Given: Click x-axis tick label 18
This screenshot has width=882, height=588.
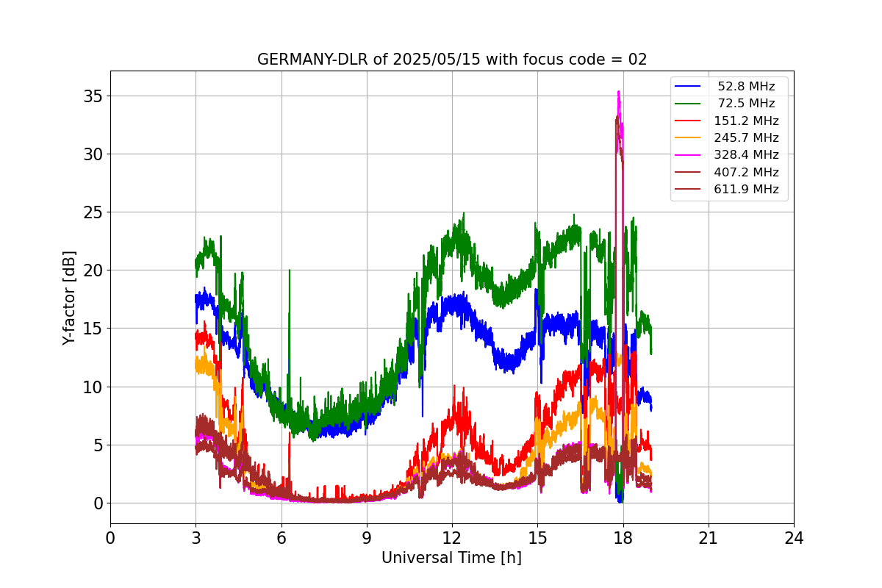Looking at the screenshot, I should pyautogui.click(x=623, y=538).
